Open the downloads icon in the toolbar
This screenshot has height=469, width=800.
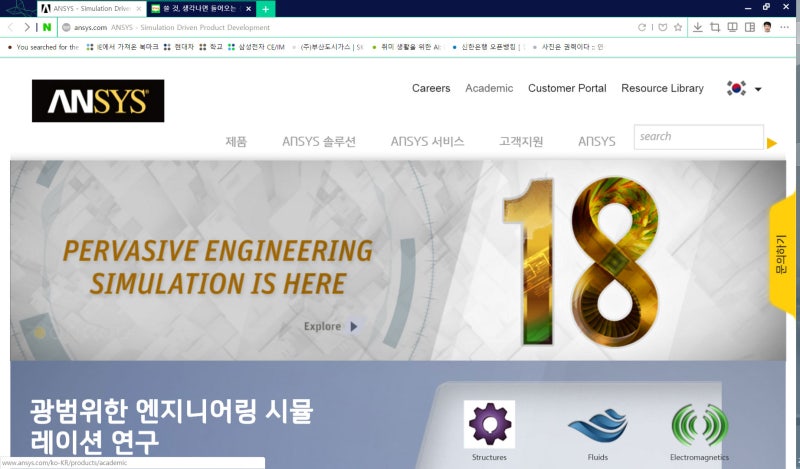[697, 28]
